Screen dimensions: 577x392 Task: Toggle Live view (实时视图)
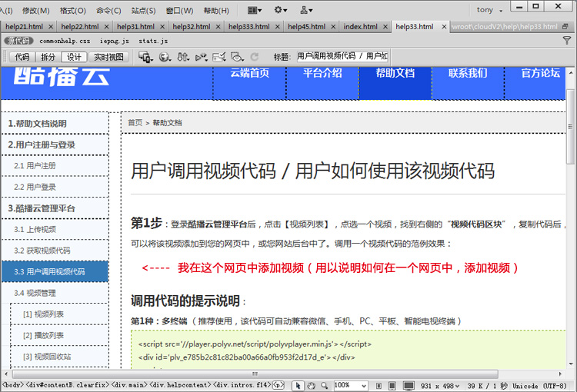108,57
